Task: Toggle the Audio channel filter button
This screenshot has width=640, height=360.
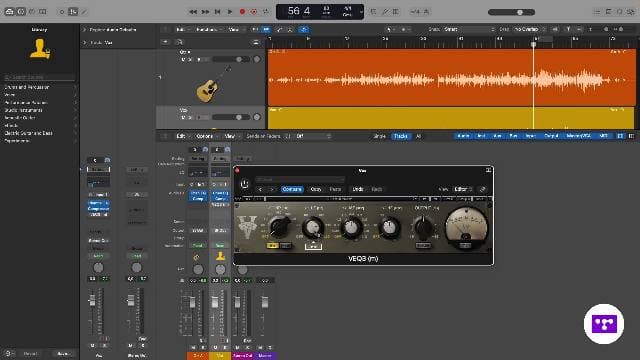Action: click(463, 136)
